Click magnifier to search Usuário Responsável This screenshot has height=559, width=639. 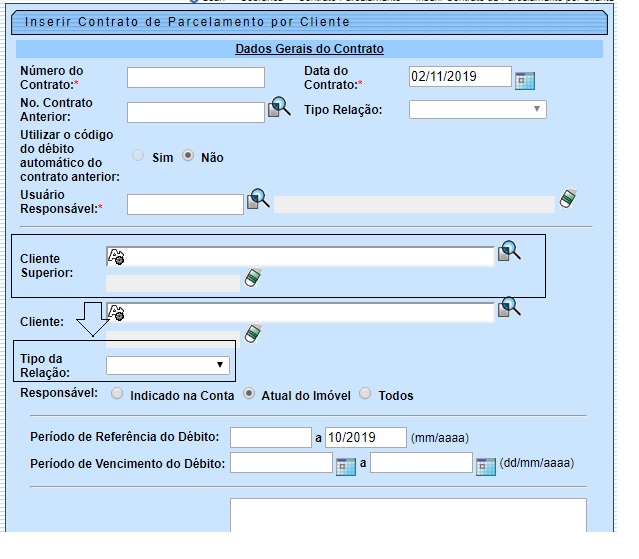pos(259,199)
